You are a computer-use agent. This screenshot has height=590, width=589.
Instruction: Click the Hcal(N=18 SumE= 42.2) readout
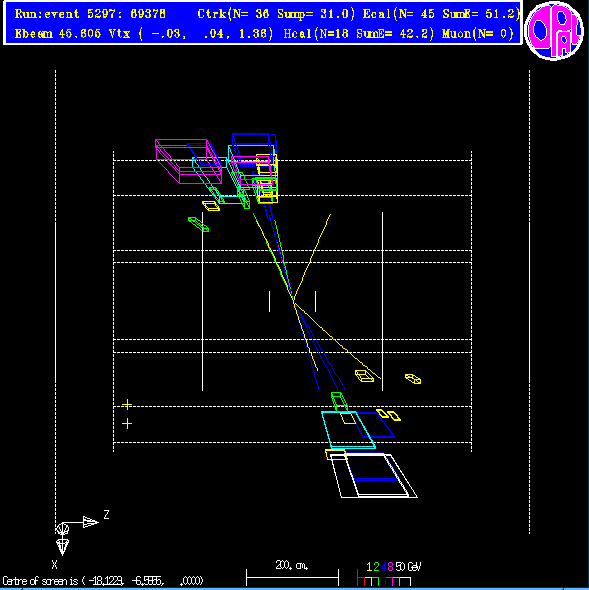358,34
